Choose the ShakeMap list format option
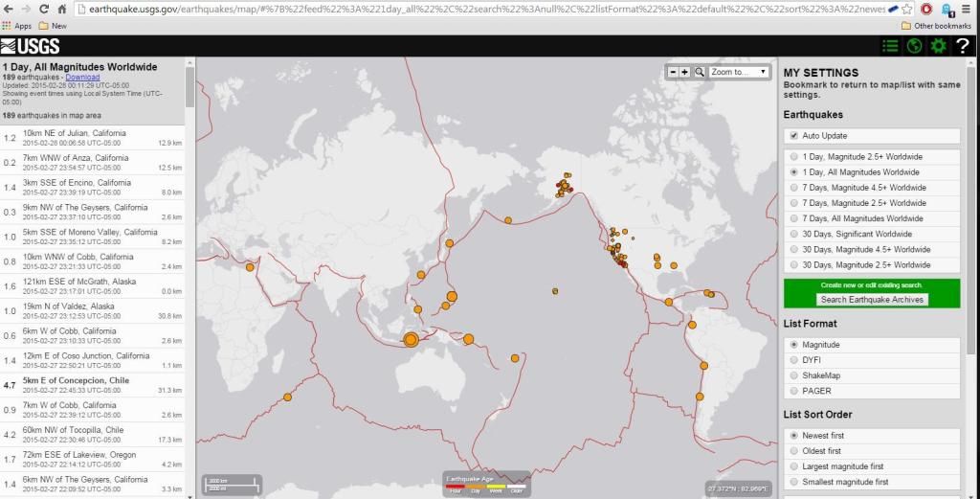980x499 pixels. 792,375
